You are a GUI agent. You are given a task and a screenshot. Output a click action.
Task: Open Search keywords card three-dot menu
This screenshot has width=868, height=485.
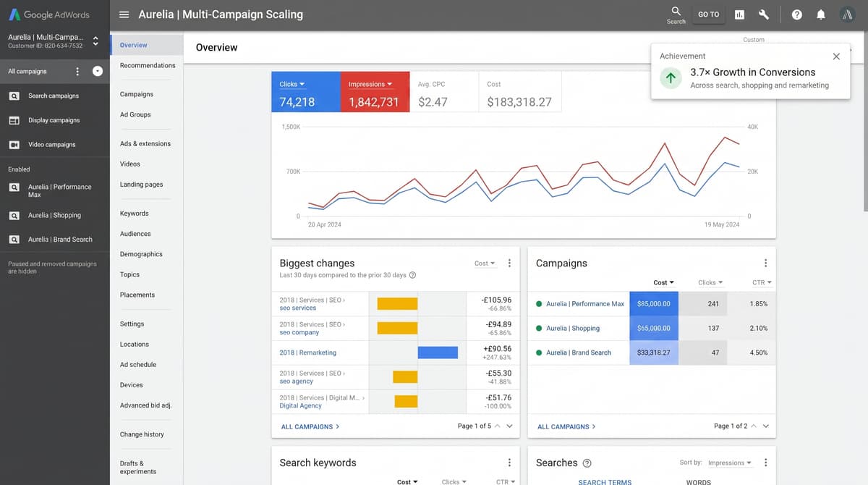pyautogui.click(x=509, y=463)
